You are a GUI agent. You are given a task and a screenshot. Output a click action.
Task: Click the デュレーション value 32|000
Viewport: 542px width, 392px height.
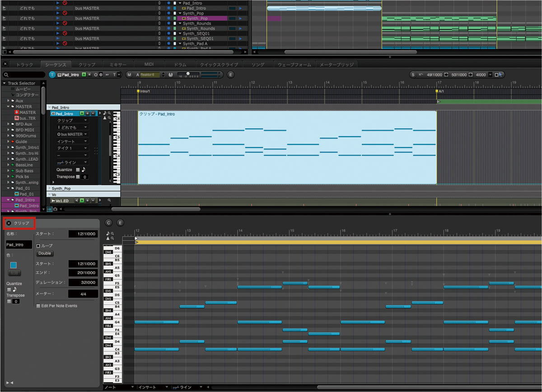[x=83, y=282]
